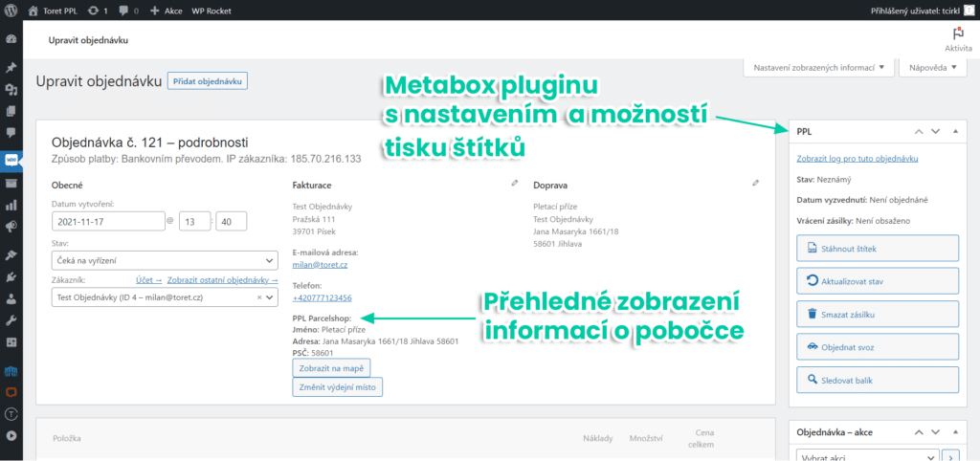The image size is (980, 461).
Task: Open the Účet customer account link
Action: coord(148,280)
